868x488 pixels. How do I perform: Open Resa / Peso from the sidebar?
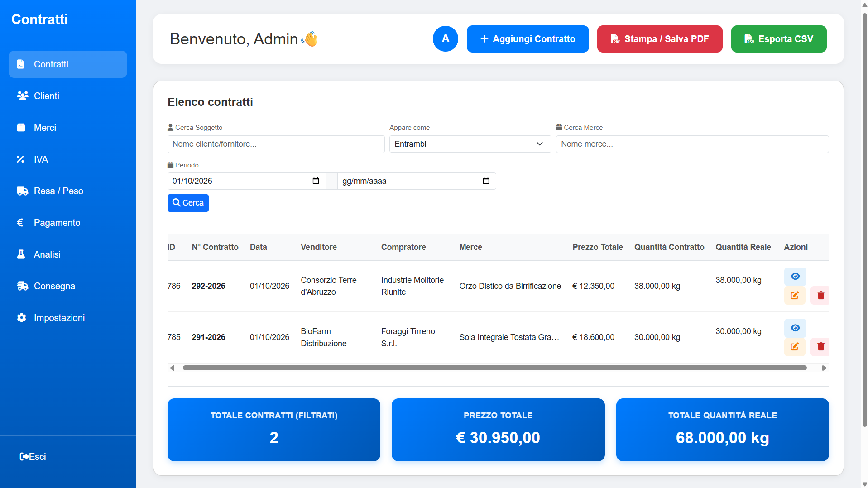pyautogui.click(x=68, y=191)
